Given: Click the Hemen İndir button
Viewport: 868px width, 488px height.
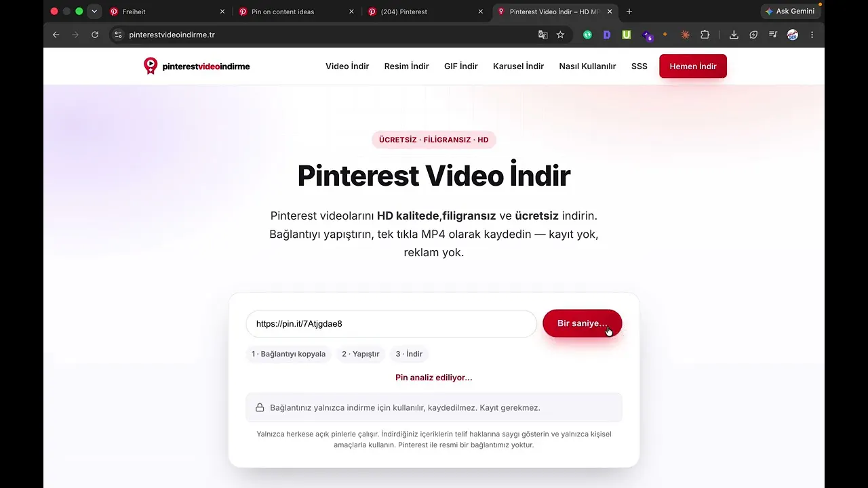Looking at the screenshot, I should pyautogui.click(x=693, y=66).
